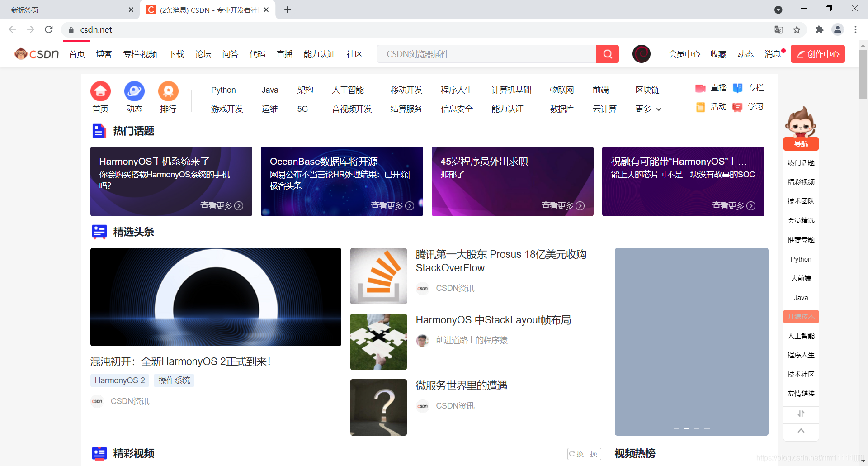Open the blue 动态 planet icon
868x466 pixels.
134,91
